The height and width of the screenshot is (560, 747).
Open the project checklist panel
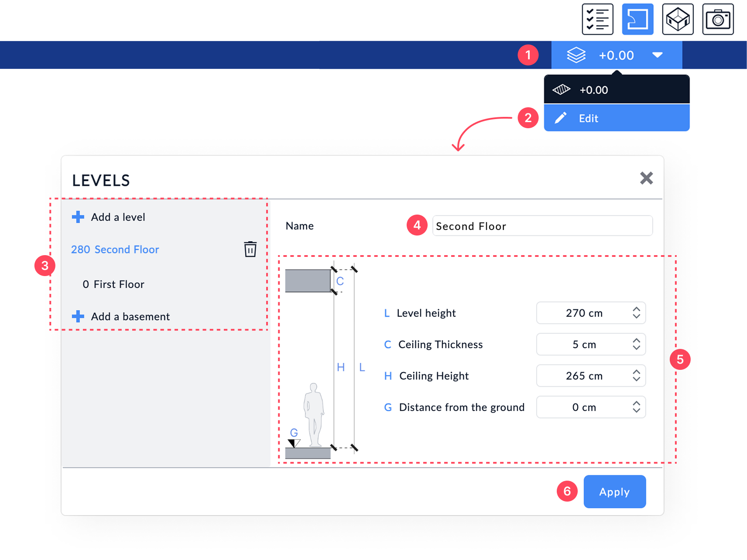click(x=597, y=19)
